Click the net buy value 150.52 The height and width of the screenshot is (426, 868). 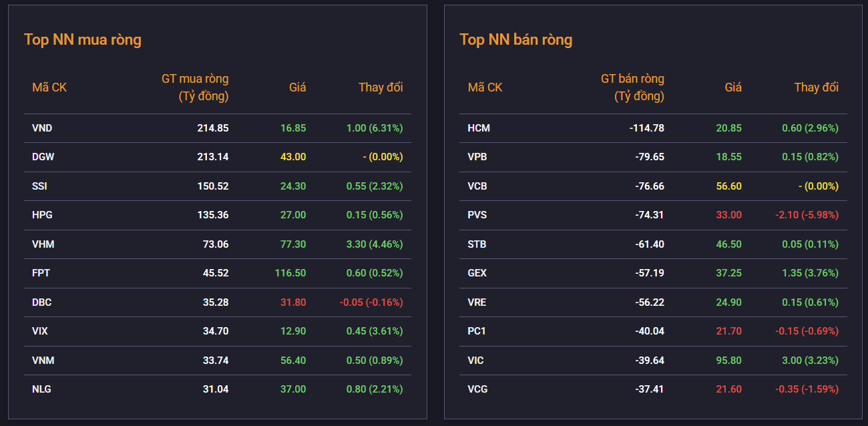click(213, 186)
